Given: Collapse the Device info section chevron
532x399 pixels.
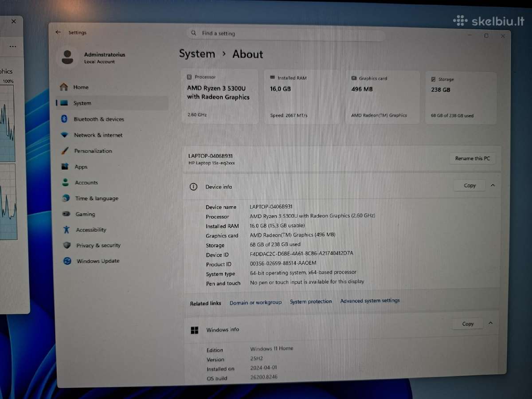Looking at the screenshot, I should [x=493, y=185].
